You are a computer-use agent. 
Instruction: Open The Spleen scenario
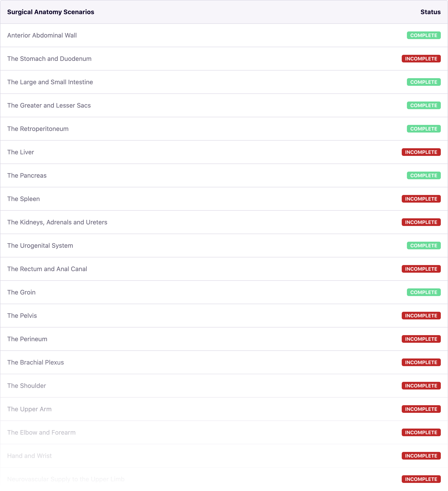pyautogui.click(x=23, y=199)
